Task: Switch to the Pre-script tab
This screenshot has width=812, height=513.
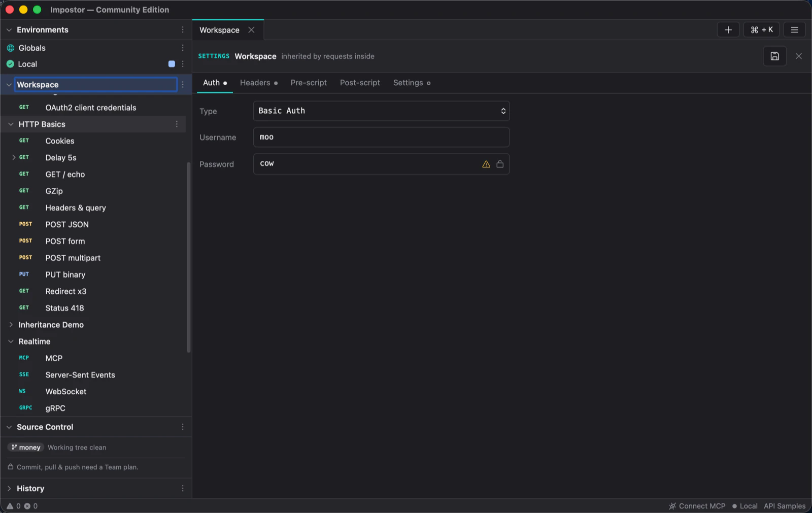Action: click(309, 83)
